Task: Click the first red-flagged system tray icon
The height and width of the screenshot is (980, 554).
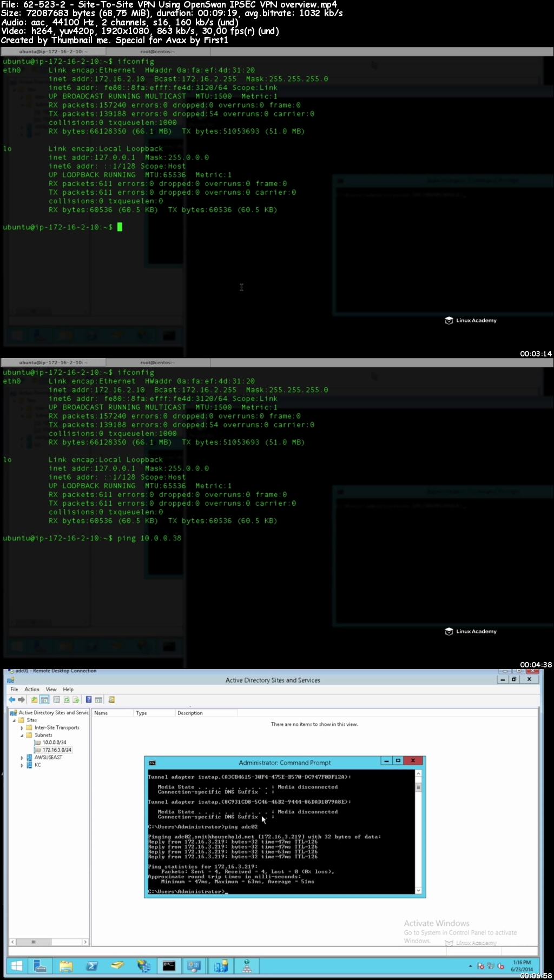Action: pos(481,966)
